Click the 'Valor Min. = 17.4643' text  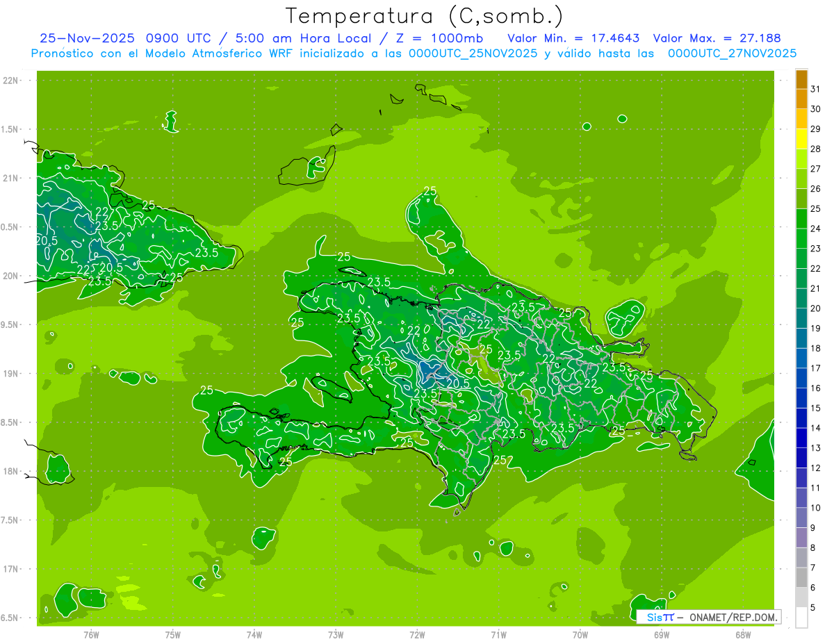(x=573, y=38)
